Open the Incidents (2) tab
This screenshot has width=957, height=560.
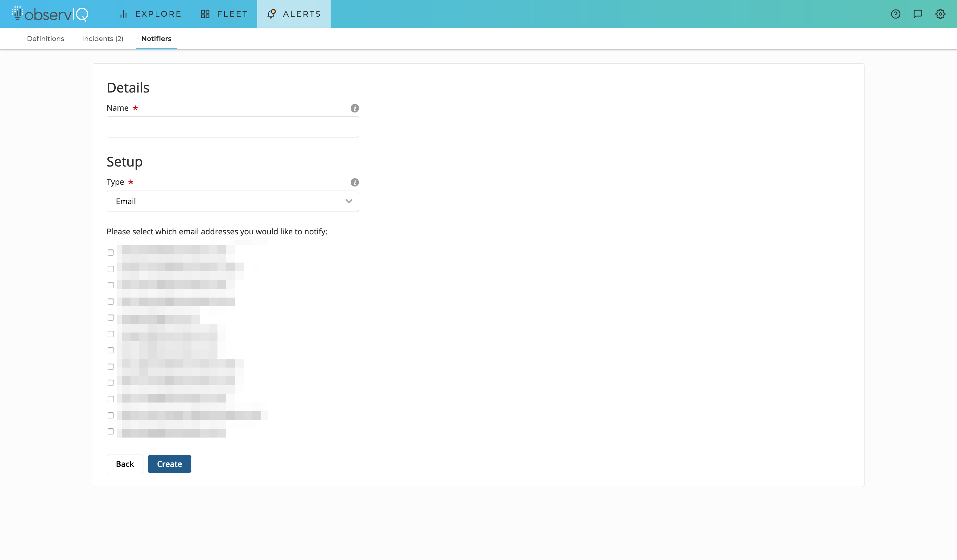click(x=102, y=39)
